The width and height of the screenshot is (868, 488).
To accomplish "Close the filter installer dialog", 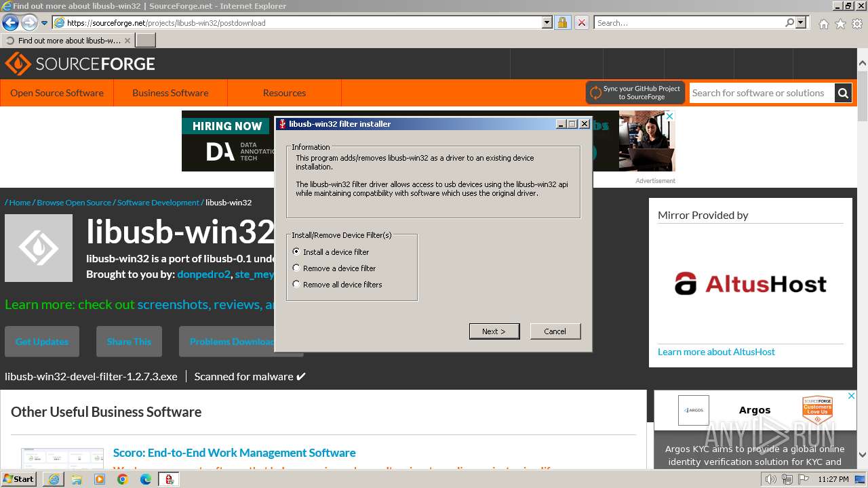I will (x=584, y=124).
